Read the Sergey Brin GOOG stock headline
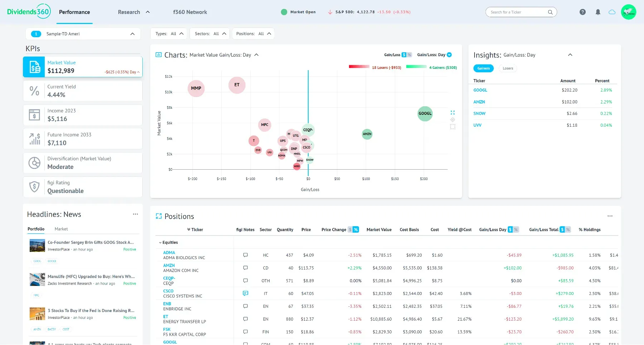The width and height of the screenshot is (644, 345). (91, 242)
